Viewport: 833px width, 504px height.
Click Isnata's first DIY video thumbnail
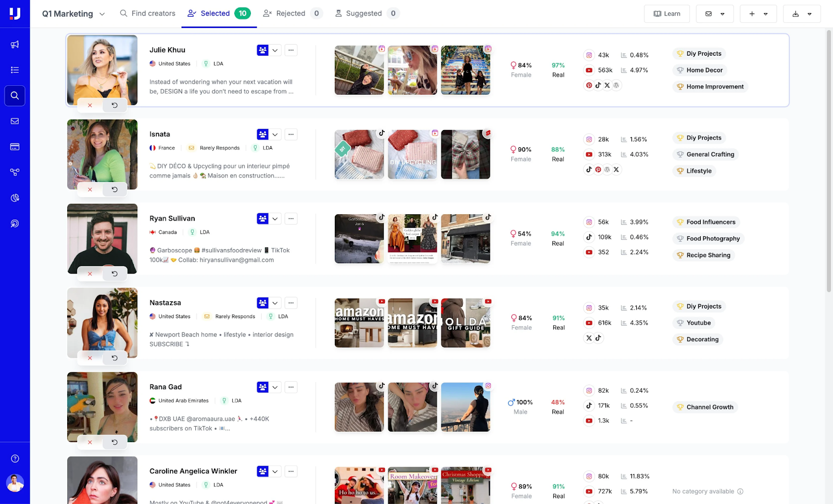click(359, 154)
